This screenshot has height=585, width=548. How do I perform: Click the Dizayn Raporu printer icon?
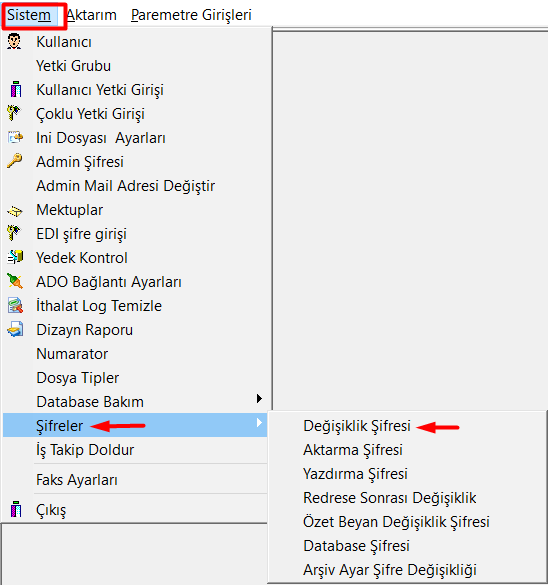coord(15,329)
